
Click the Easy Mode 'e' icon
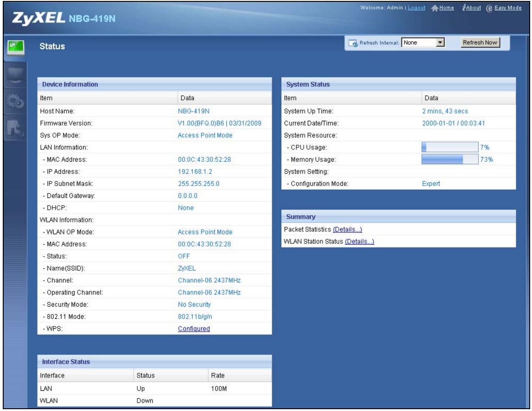click(x=489, y=8)
